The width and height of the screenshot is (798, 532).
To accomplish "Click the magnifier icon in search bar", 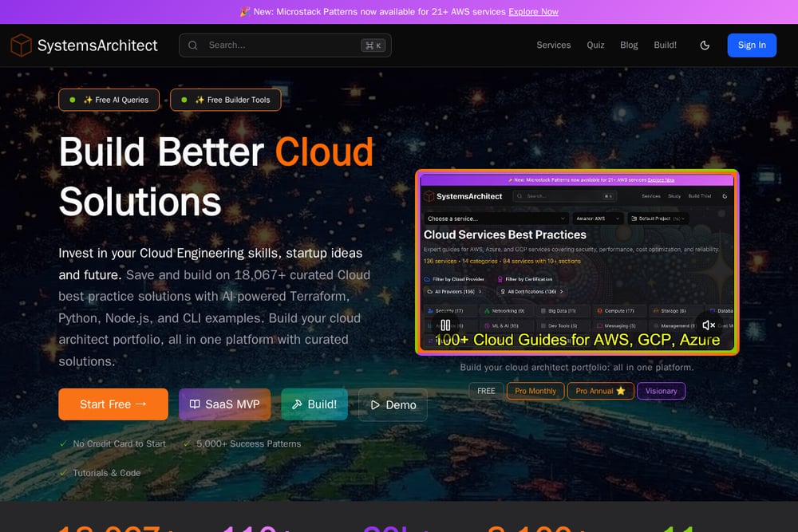I will (x=193, y=45).
